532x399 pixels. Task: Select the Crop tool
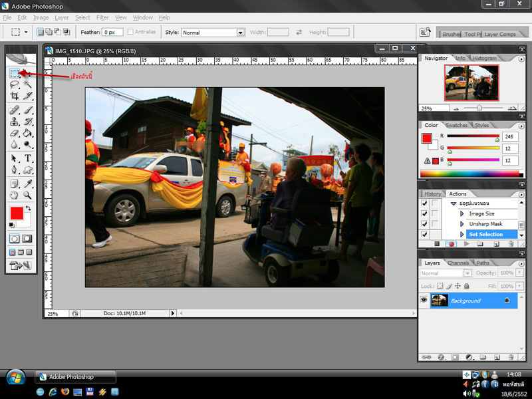[x=14, y=96]
